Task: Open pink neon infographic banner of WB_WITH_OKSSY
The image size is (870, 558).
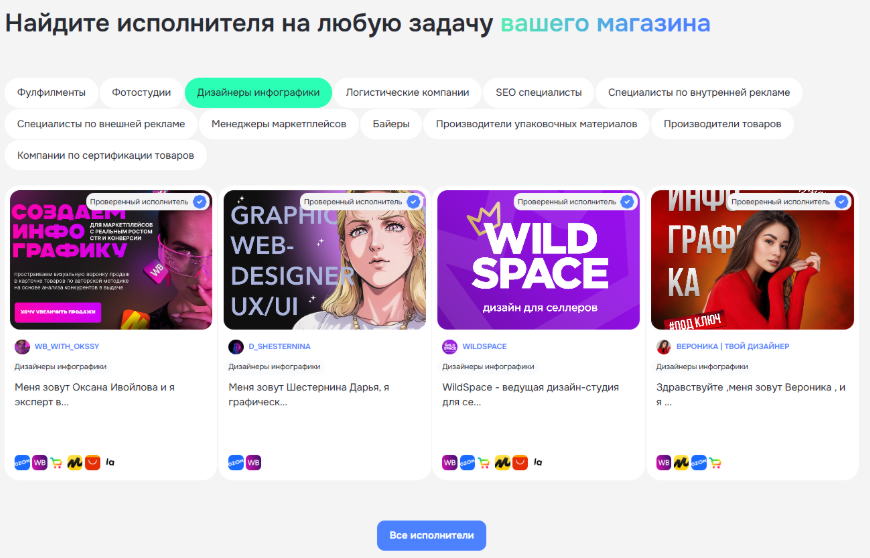Action: 111,260
